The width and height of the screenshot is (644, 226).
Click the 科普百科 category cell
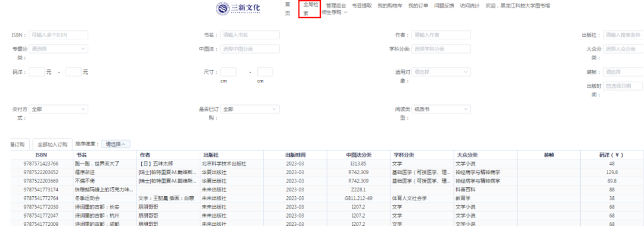(465, 190)
